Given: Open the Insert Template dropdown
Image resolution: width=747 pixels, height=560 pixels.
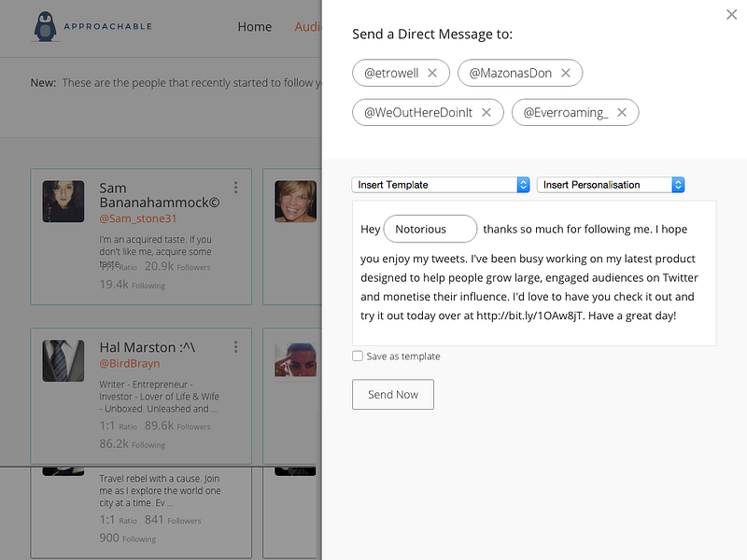Looking at the screenshot, I should (441, 185).
